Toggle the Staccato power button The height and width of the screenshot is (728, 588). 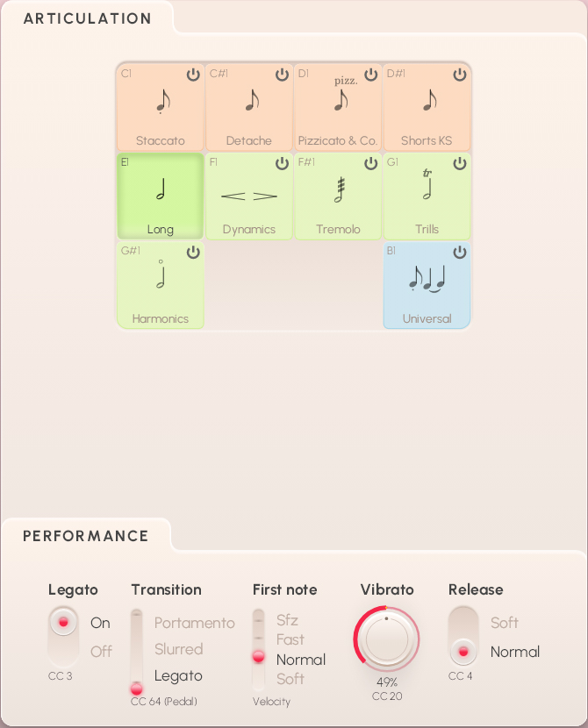(193, 75)
